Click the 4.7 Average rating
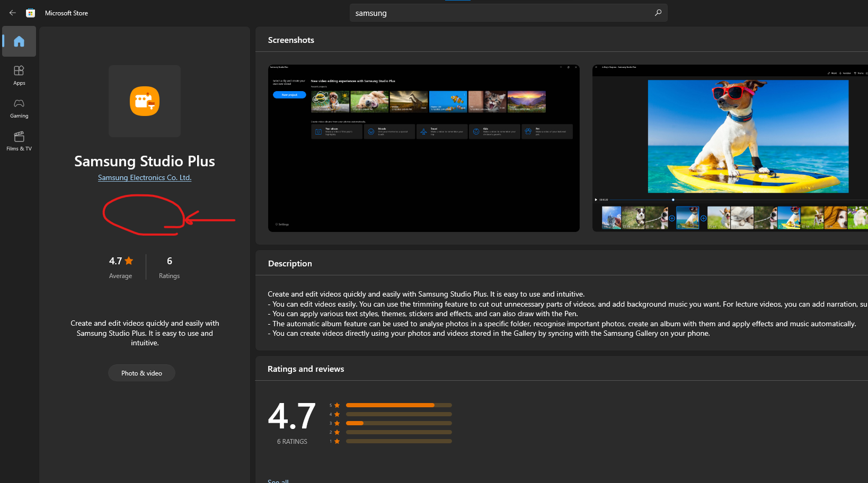868x483 pixels. point(121,267)
